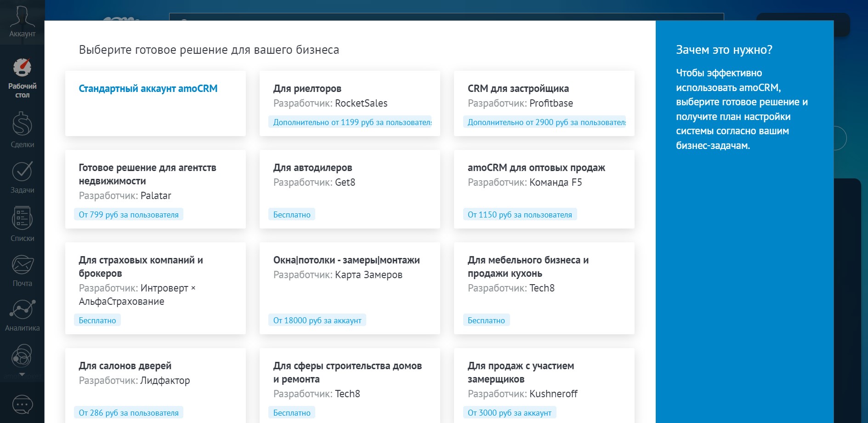Click developer name Команда F5
The height and width of the screenshot is (423, 868).
(x=556, y=183)
